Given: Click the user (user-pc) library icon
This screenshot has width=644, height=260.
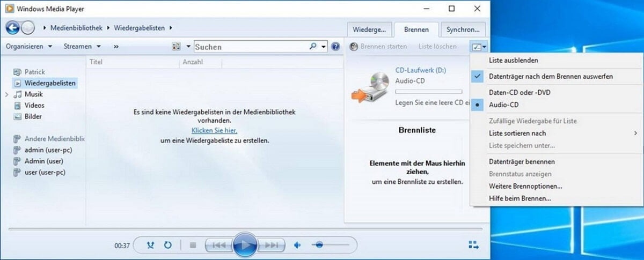Looking at the screenshot, I should click(x=18, y=172).
